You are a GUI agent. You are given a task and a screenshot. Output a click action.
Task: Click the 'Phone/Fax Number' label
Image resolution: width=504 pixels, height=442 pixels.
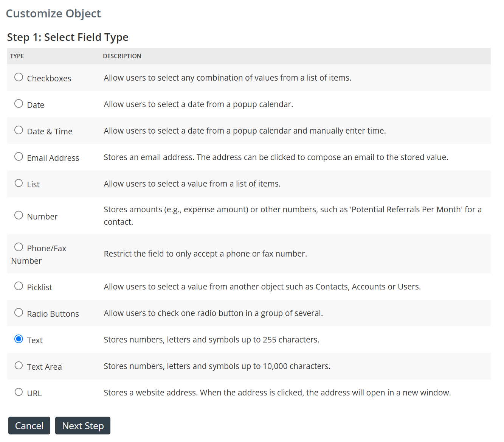click(39, 254)
